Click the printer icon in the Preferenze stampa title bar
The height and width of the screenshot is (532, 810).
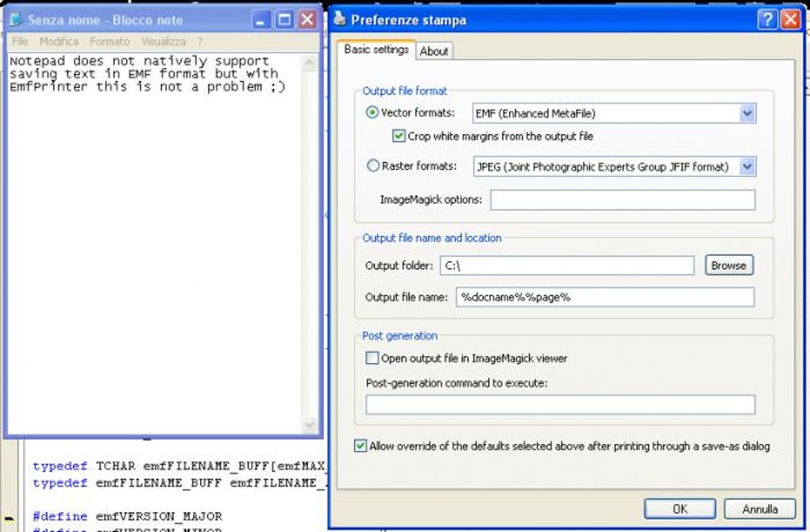point(339,19)
